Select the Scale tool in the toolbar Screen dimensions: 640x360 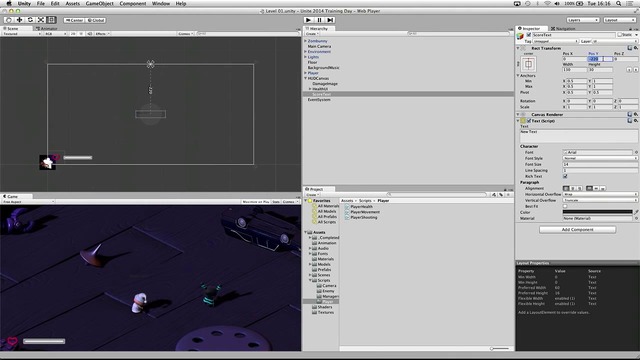[41, 20]
